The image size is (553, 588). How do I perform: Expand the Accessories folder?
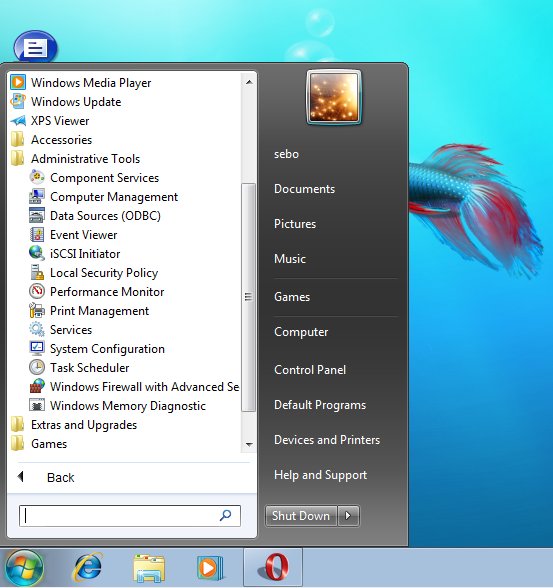tap(51, 140)
